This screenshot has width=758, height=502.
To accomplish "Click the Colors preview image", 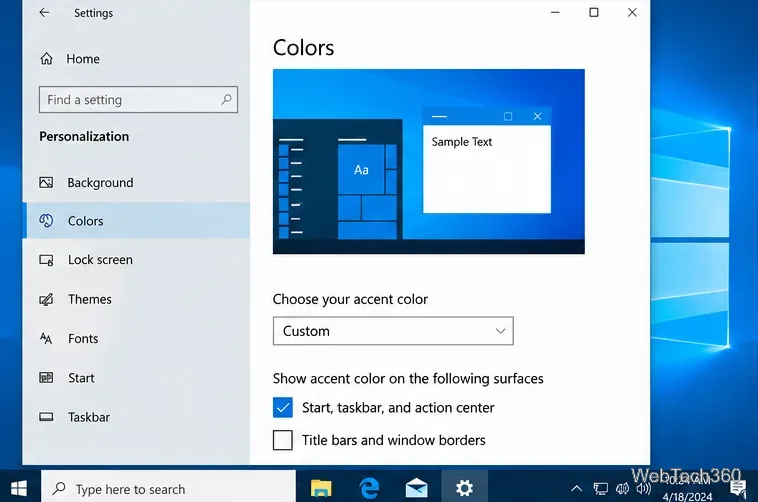I will [429, 162].
